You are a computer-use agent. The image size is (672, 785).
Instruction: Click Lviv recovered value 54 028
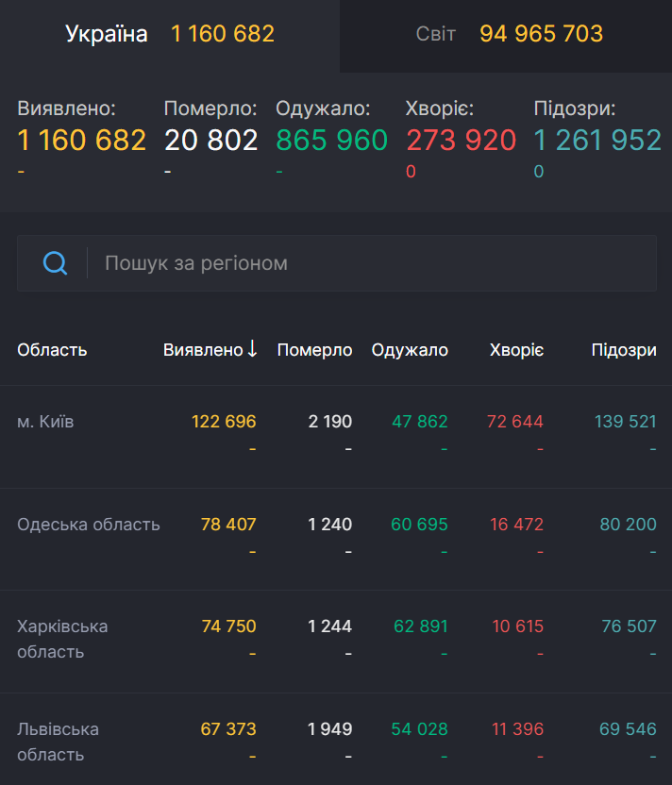tap(420, 729)
